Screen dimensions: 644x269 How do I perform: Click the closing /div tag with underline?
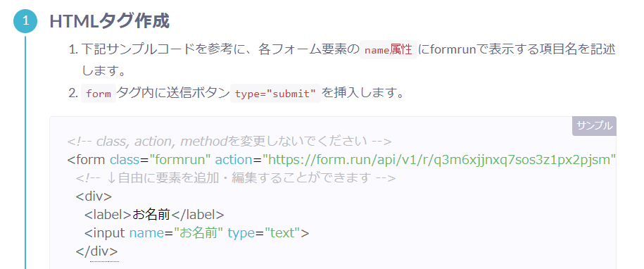(97, 251)
